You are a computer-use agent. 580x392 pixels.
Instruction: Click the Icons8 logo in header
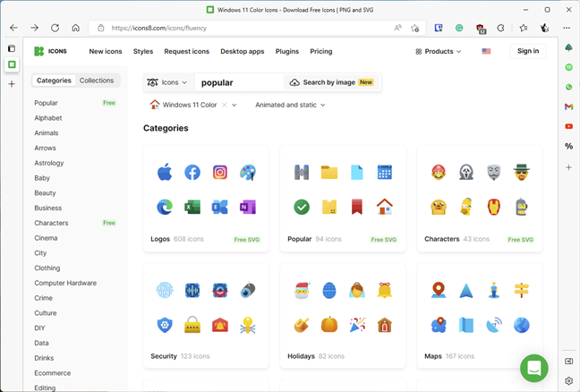50,51
